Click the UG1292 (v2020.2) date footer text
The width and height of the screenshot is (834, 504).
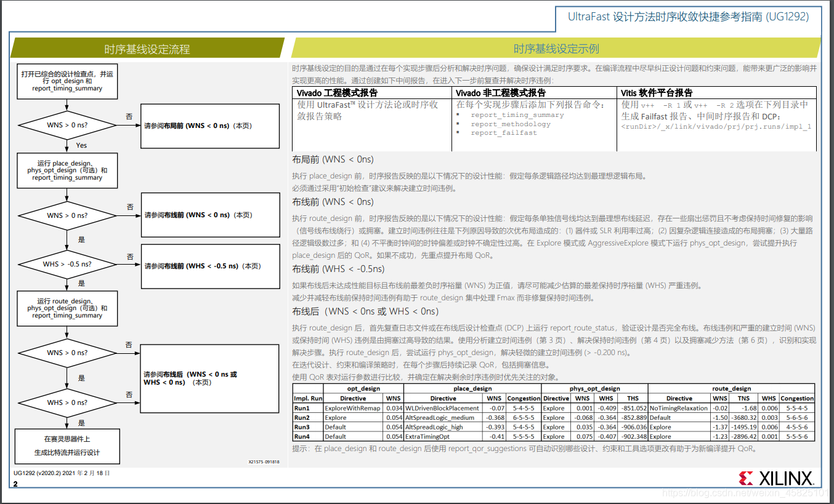tap(62, 473)
